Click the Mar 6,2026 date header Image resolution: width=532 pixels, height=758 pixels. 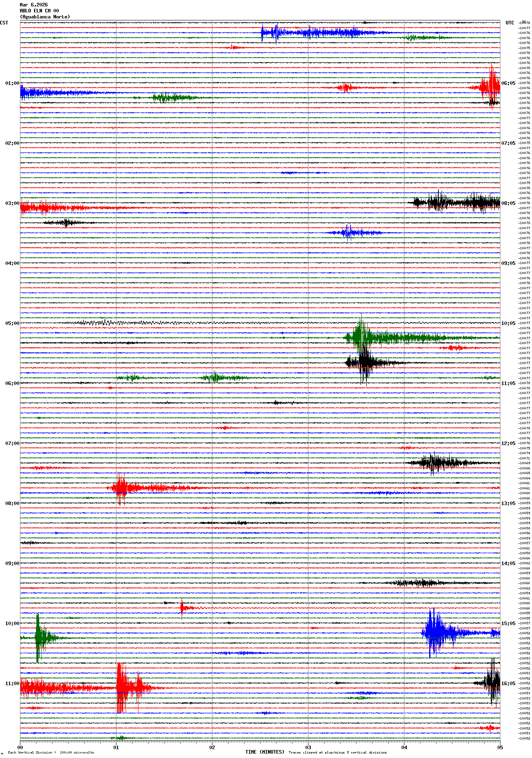tap(34, 5)
